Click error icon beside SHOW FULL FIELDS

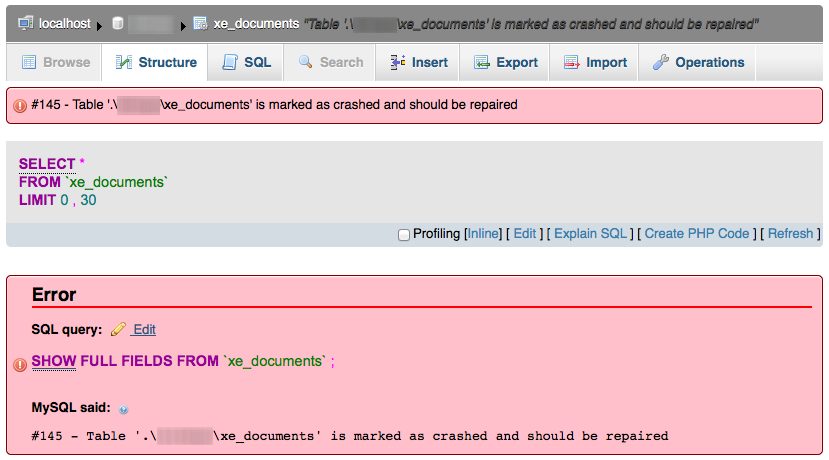pyautogui.click(x=20, y=364)
